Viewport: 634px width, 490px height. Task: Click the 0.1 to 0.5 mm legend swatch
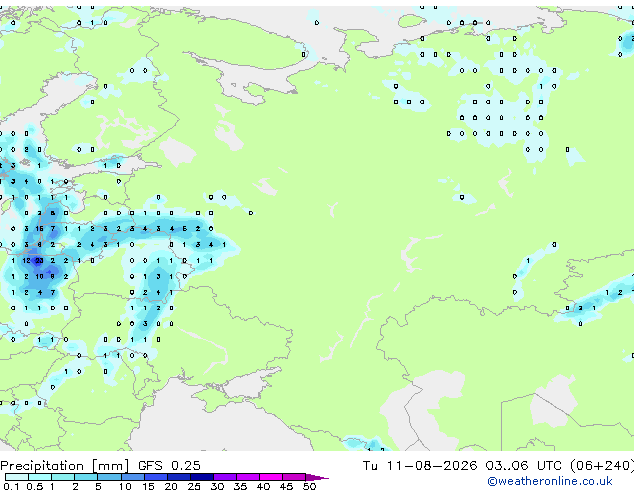click(x=17, y=477)
